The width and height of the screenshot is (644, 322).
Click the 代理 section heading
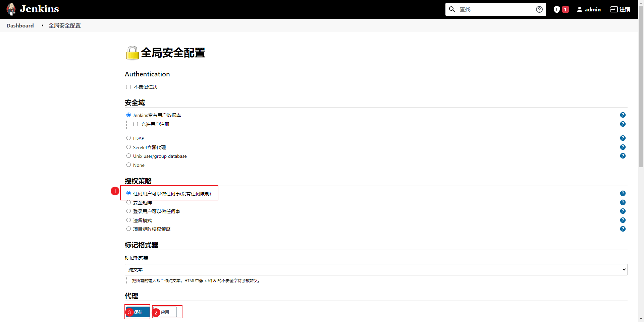click(131, 296)
